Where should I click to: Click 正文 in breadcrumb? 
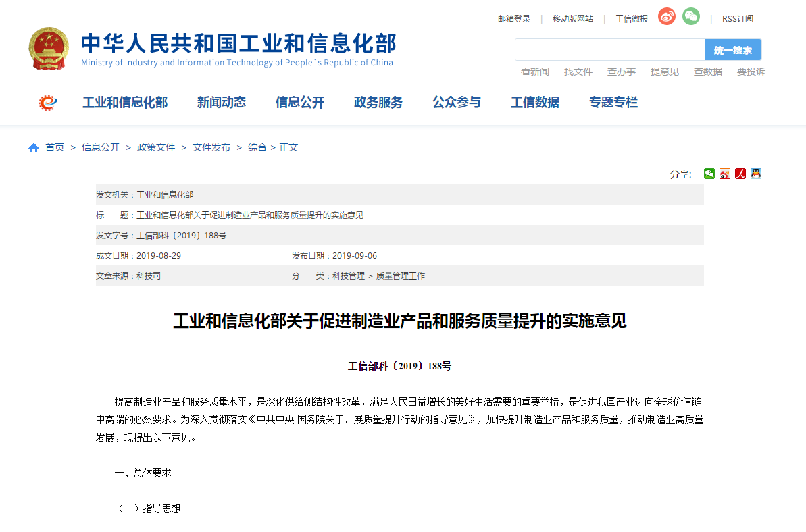(x=289, y=148)
